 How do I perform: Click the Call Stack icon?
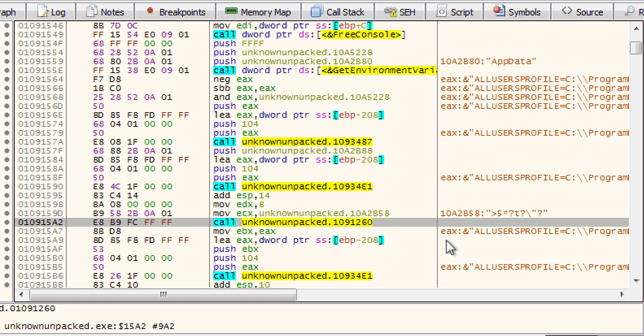coord(317,11)
